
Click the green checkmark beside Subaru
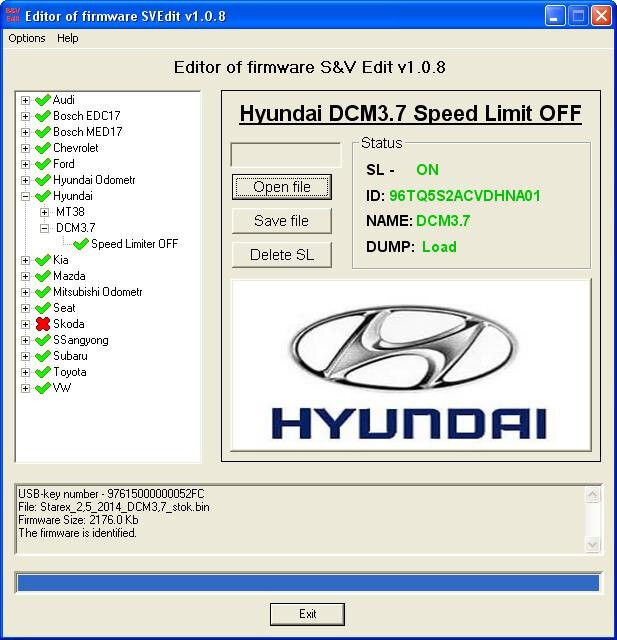click(43, 356)
